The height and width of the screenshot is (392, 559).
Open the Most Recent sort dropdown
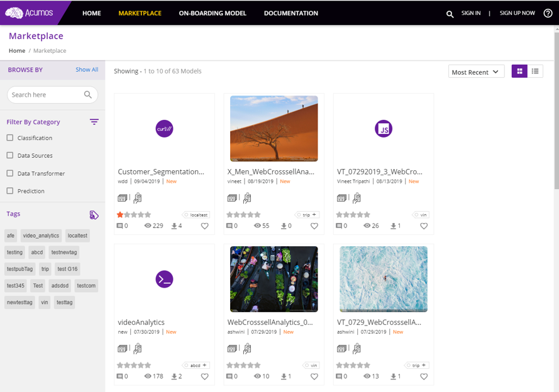click(476, 72)
